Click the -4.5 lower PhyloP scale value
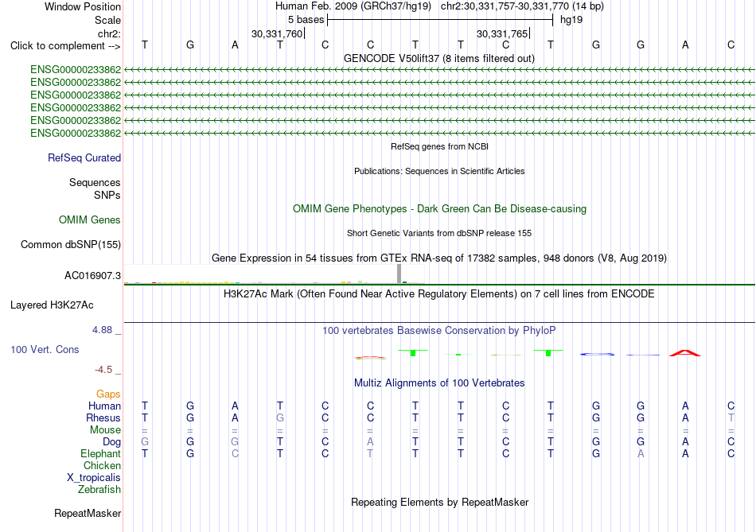Screen dimensions: 756x532 [103, 370]
